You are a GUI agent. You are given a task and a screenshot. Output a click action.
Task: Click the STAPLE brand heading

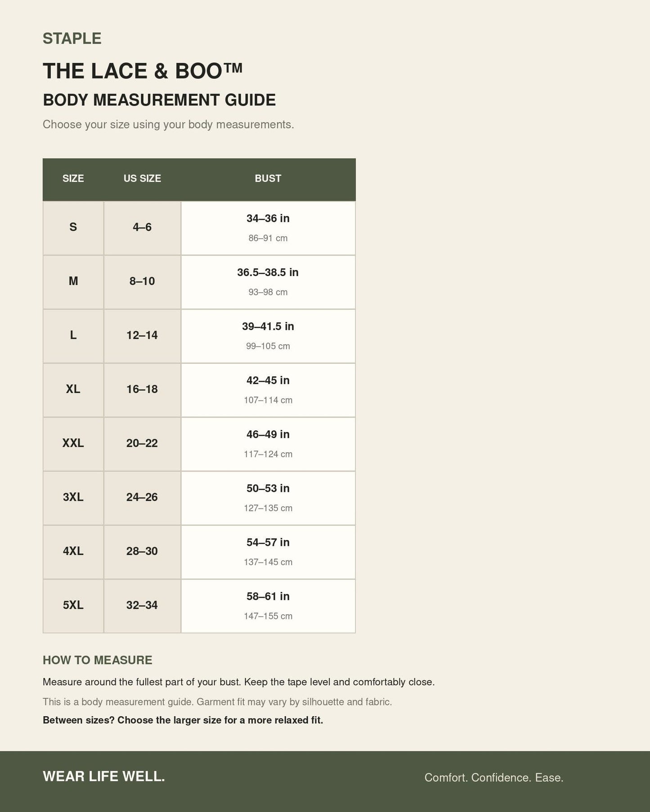[72, 39]
